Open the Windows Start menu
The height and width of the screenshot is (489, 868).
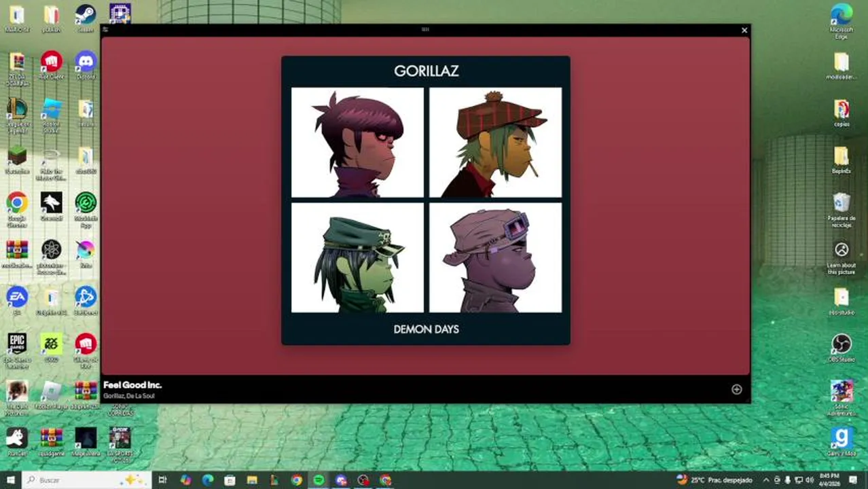(10, 479)
